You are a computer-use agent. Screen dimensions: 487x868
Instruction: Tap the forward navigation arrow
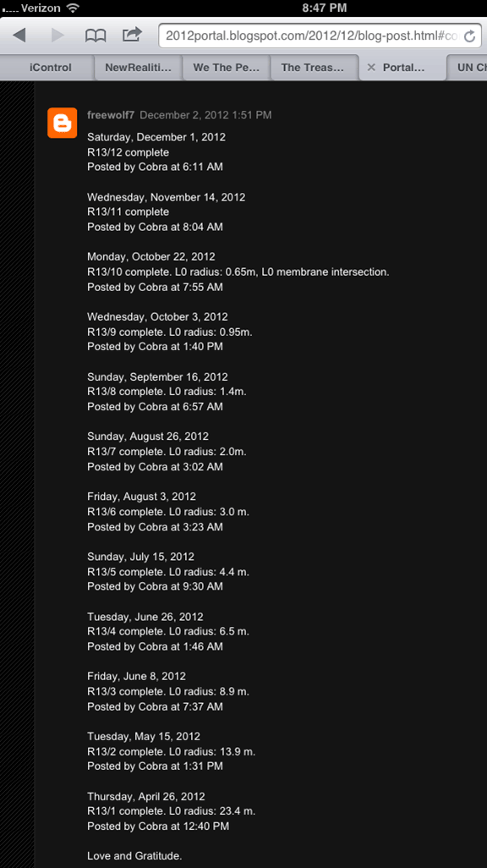pos(57,36)
